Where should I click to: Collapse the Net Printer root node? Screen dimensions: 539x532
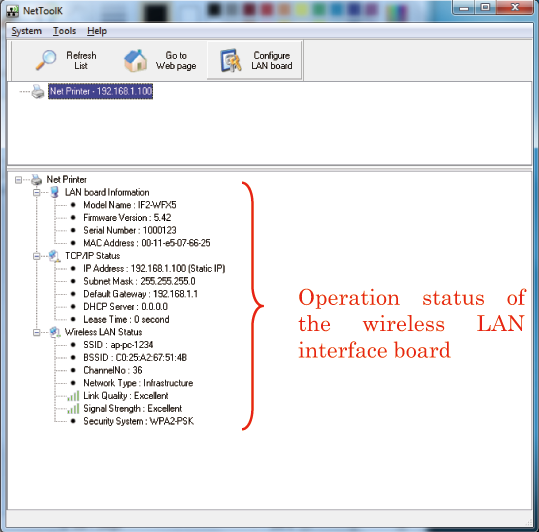click(x=19, y=180)
